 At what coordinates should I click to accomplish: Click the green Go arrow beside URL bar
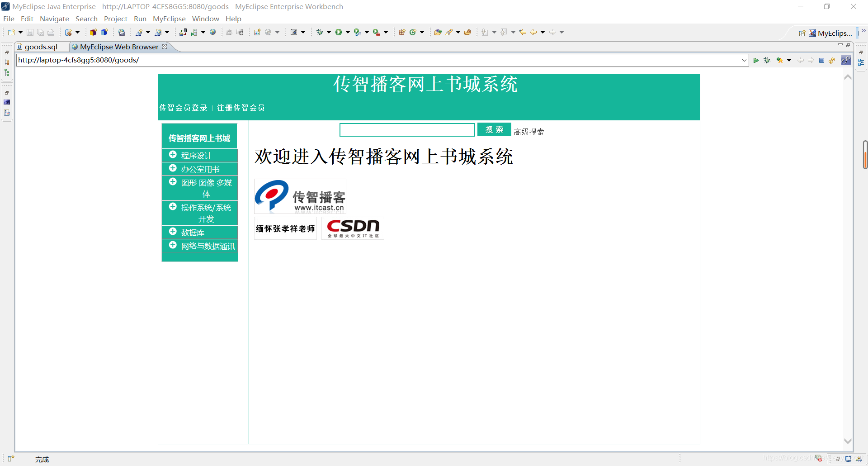tap(756, 60)
